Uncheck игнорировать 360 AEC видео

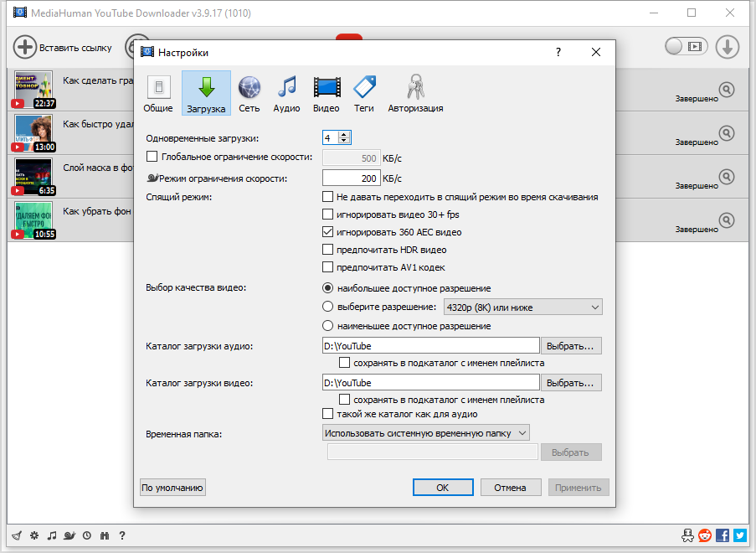(x=327, y=231)
